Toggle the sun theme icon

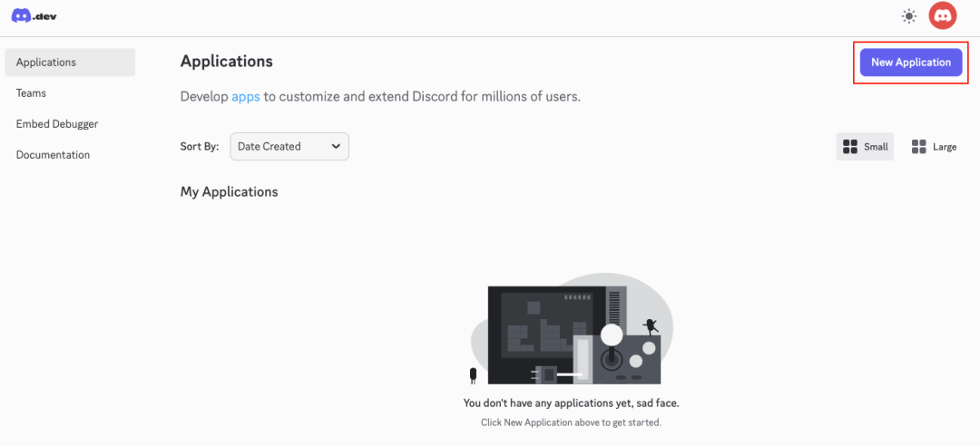(908, 16)
